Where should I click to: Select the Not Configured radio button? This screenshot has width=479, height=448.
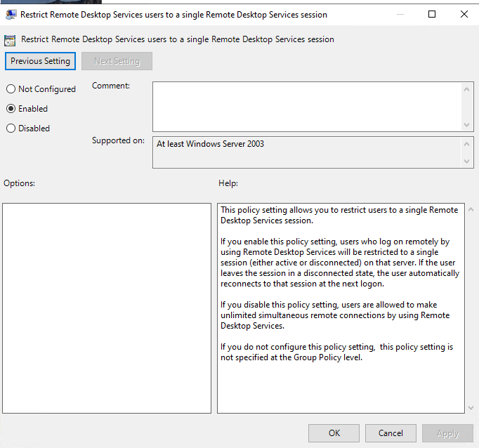(11, 89)
